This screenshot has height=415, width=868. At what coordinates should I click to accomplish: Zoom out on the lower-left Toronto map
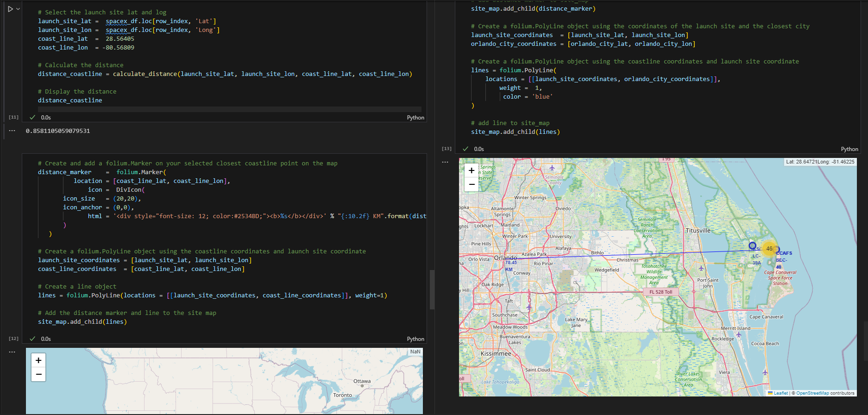tap(38, 374)
